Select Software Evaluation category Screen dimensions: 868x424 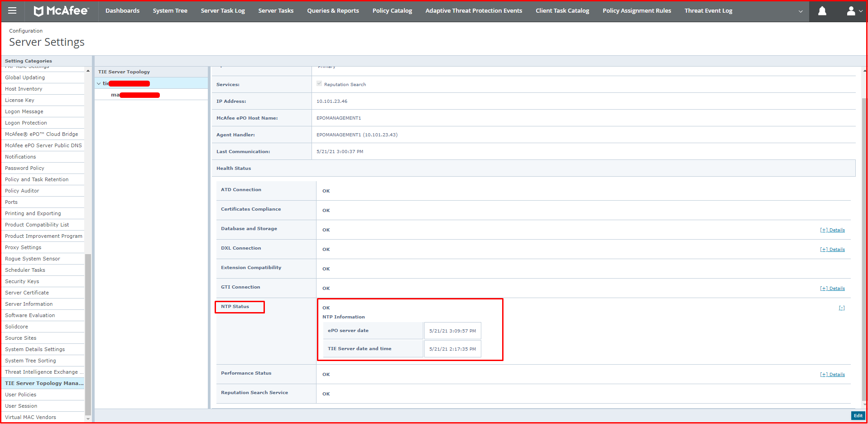point(43,315)
